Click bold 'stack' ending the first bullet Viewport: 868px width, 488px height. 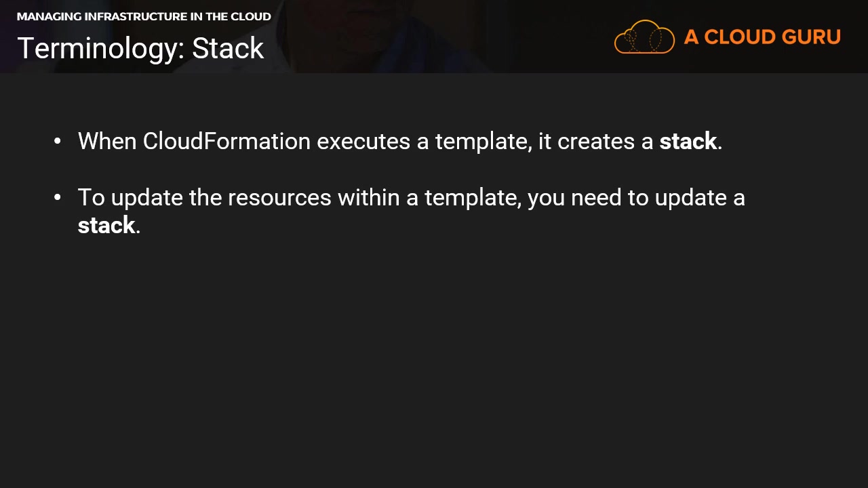(688, 141)
